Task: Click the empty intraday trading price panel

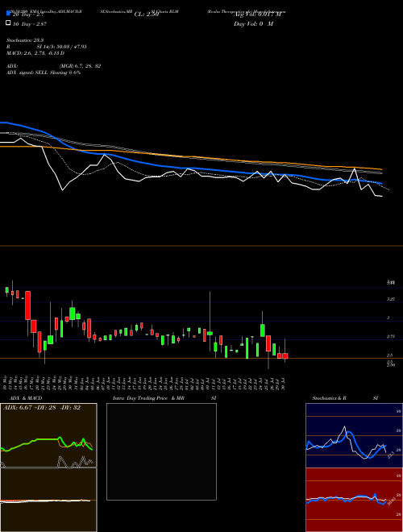Action: tap(161, 451)
